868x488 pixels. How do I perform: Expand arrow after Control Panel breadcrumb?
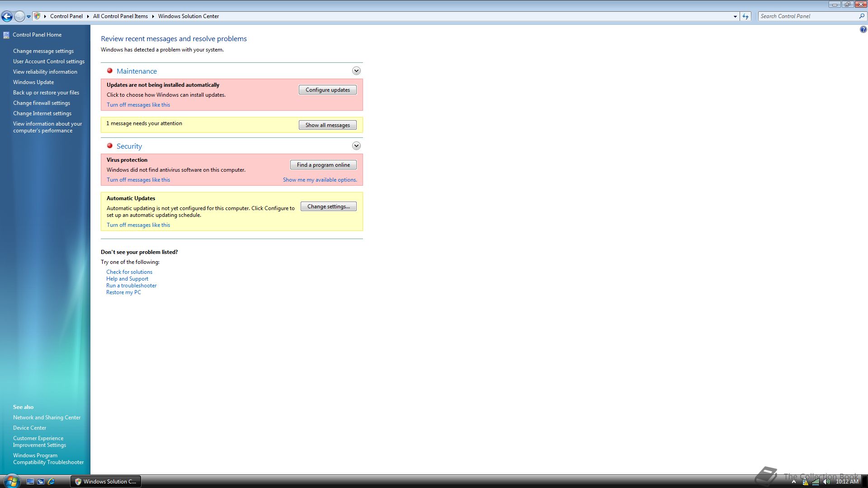pos(88,16)
